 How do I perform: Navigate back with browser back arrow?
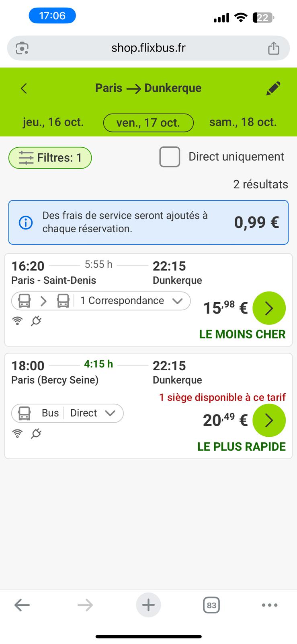pos(22,605)
